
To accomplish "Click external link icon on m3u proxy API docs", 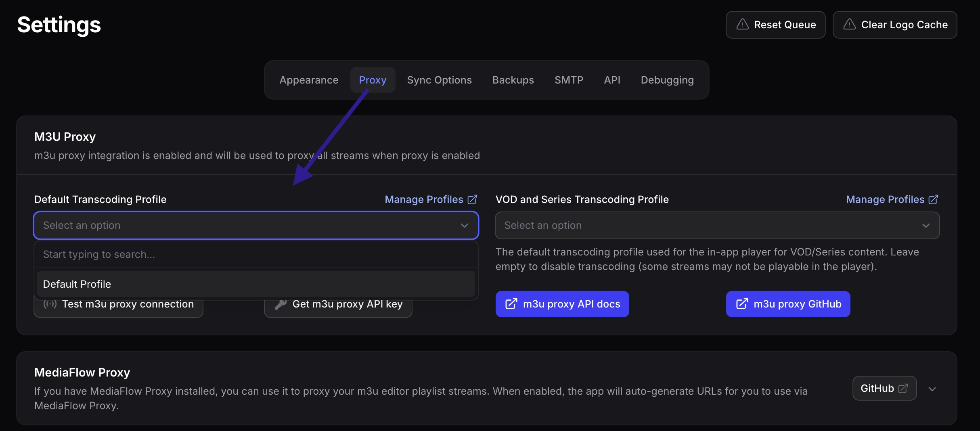I will point(511,304).
